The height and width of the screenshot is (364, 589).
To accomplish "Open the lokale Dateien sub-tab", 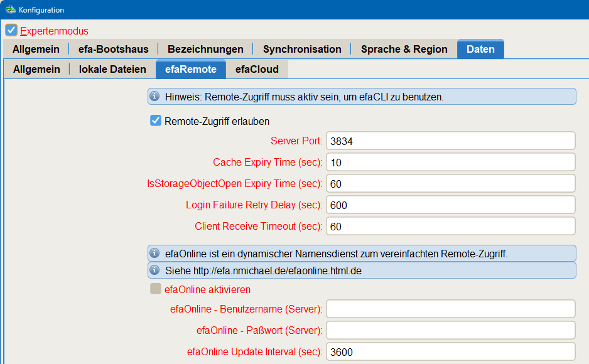I will [x=112, y=69].
